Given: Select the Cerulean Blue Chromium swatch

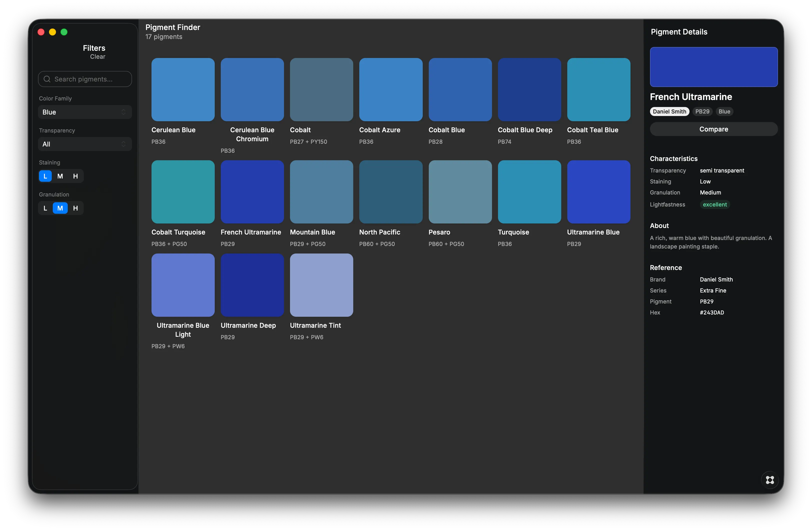Looking at the screenshot, I should click(x=252, y=89).
